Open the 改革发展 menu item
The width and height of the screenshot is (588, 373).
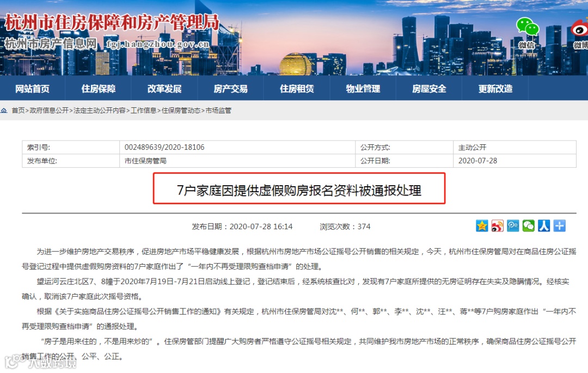tap(164, 89)
